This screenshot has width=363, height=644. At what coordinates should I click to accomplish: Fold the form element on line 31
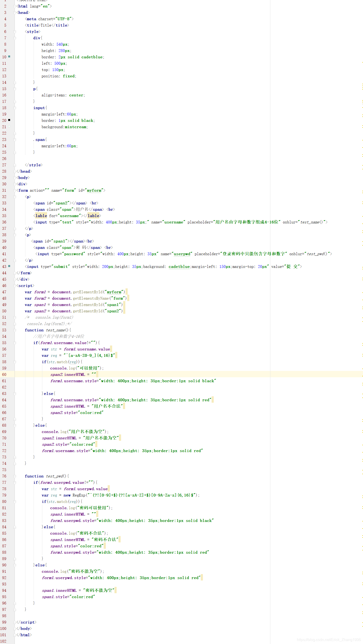pos(15,191)
